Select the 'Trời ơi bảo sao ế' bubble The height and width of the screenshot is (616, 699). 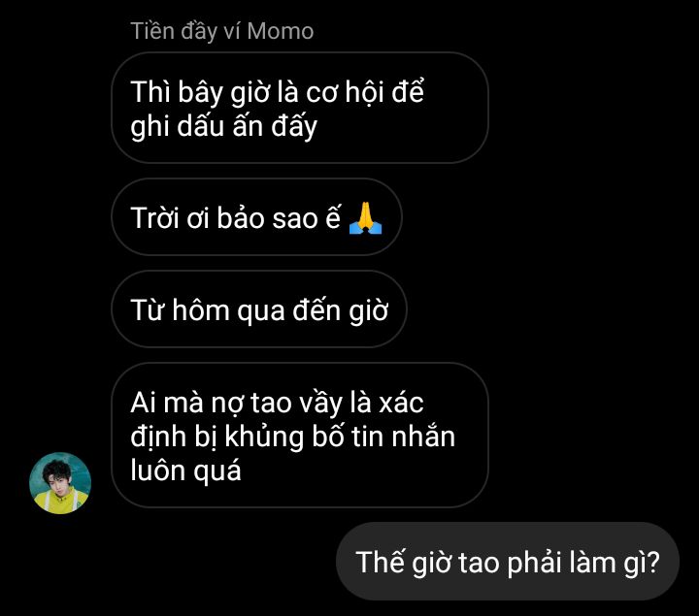click(256, 217)
